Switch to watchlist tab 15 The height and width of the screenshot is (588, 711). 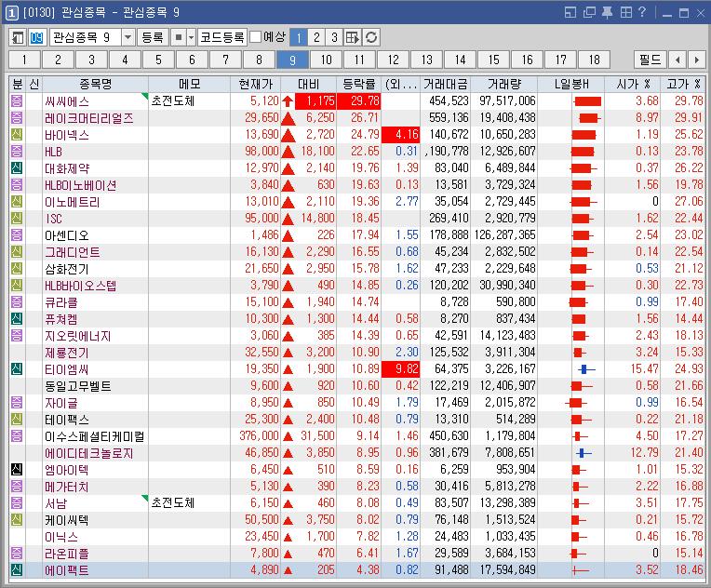(x=494, y=60)
